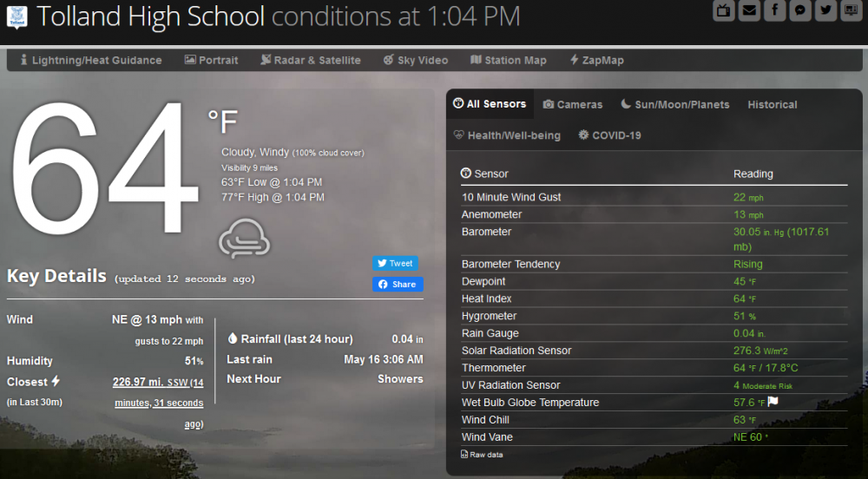The image size is (868, 479).
Task: Open Radar & Satellite
Action: click(311, 60)
